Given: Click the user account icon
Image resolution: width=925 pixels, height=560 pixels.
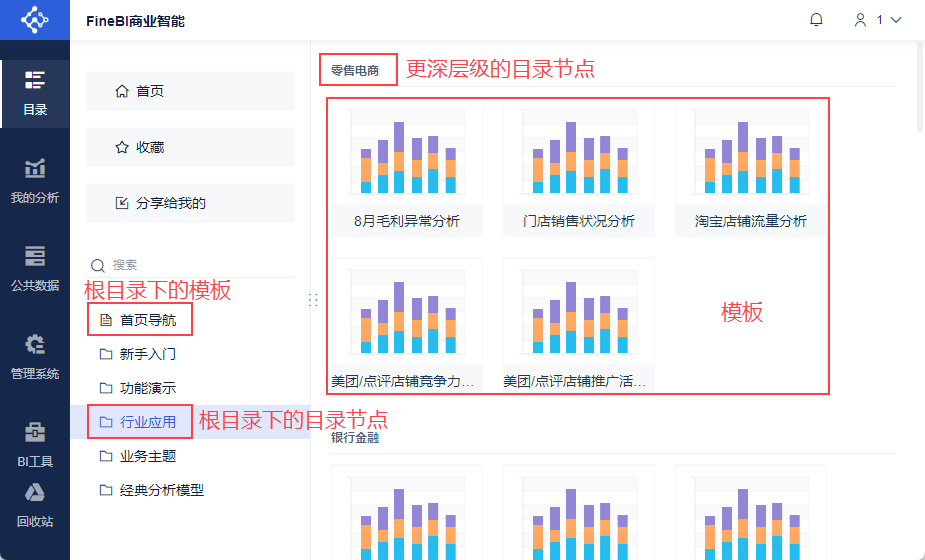Looking at the screenshot, I should [860, 20].
